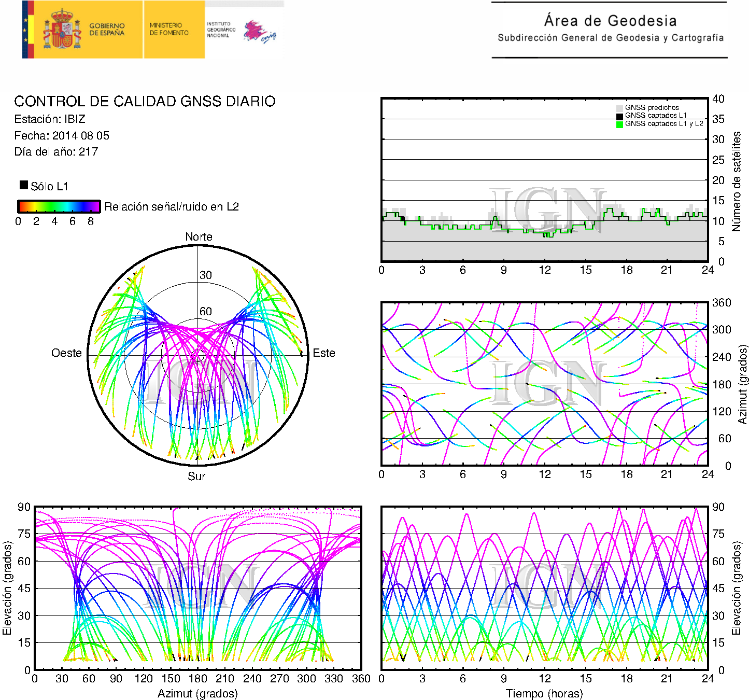Click the signal-to-noise L2 rainbow color bar
This screenshot has height=700, width=749.
(x=59, y=206)
